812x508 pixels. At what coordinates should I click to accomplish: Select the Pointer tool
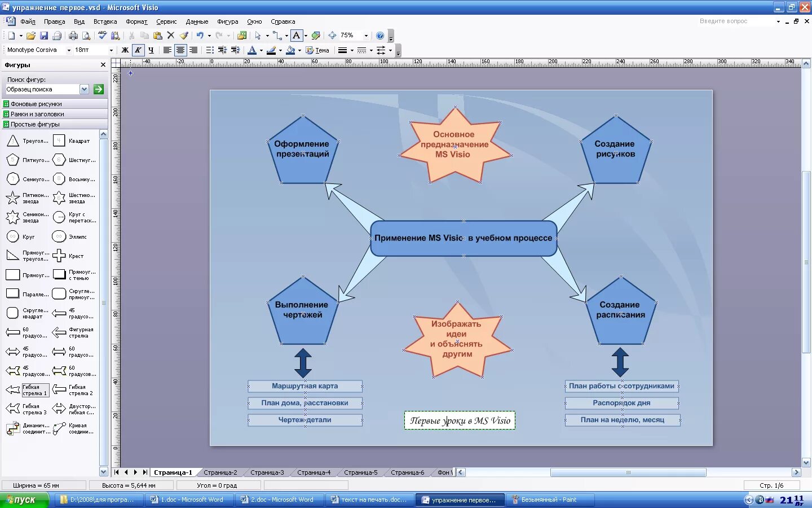258,36
